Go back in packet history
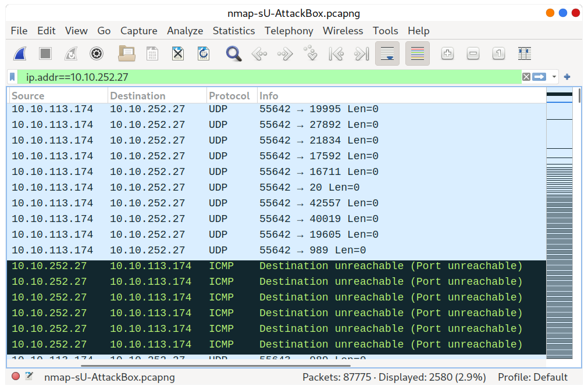588x390 pixels. pyautogui.click(x=259, y=54)
